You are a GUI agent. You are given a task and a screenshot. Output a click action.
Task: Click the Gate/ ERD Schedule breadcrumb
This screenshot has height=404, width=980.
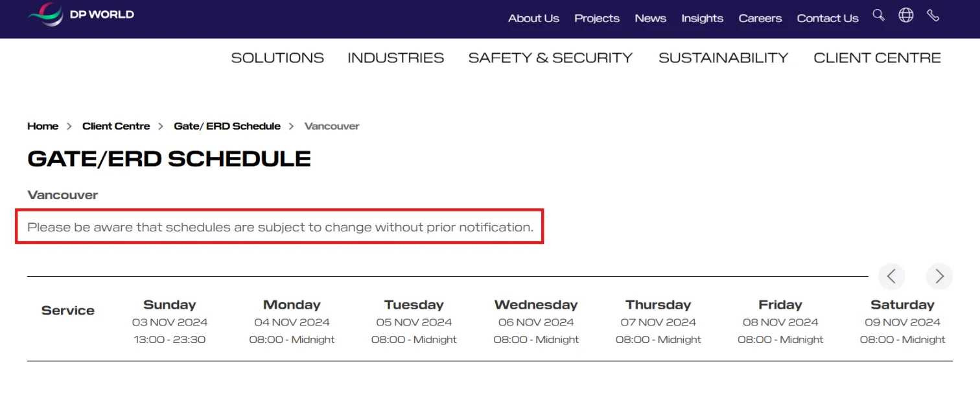(227, 126)
